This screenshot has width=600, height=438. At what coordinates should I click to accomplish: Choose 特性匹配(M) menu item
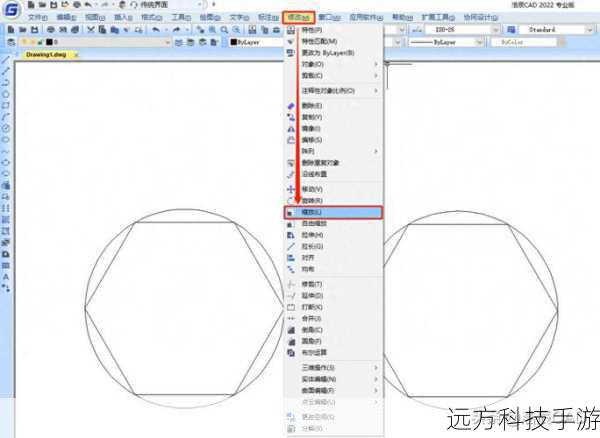[x=334, y=41]
